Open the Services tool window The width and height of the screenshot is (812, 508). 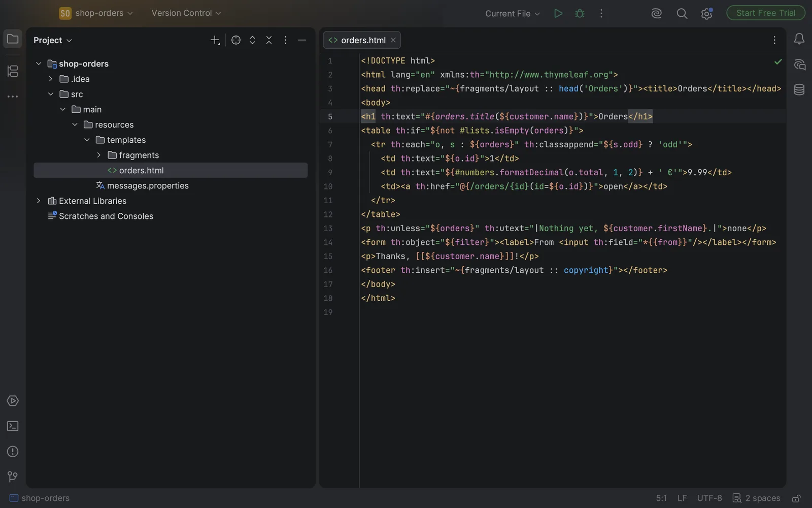click(x=13, y=401)
